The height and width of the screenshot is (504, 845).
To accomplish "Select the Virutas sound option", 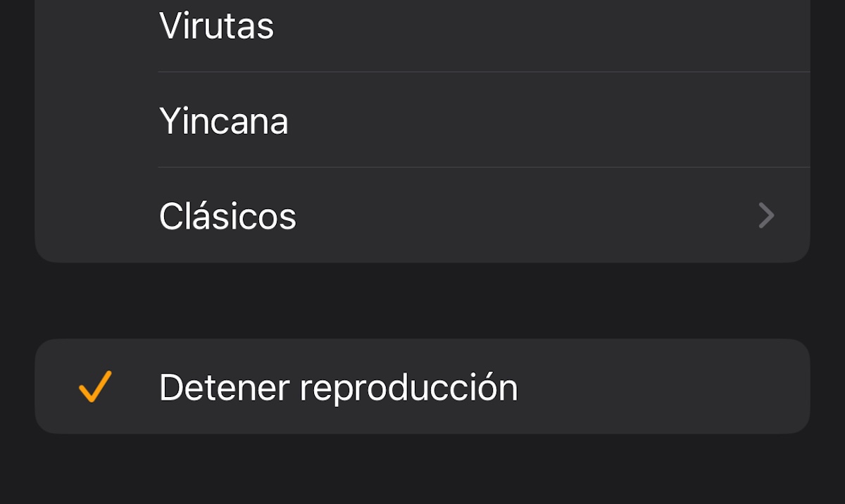I will (x=423, y=27).
